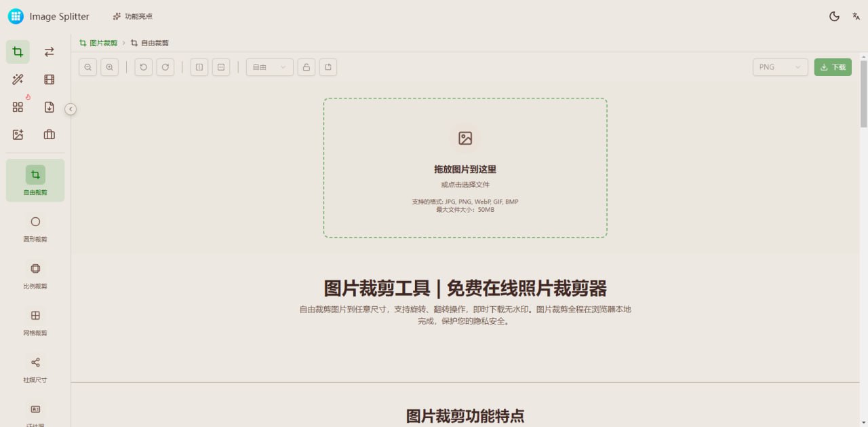868x427 pixels.
Task: Open the 自由 aspect ratio dropdown
Action: coord(269,67)
